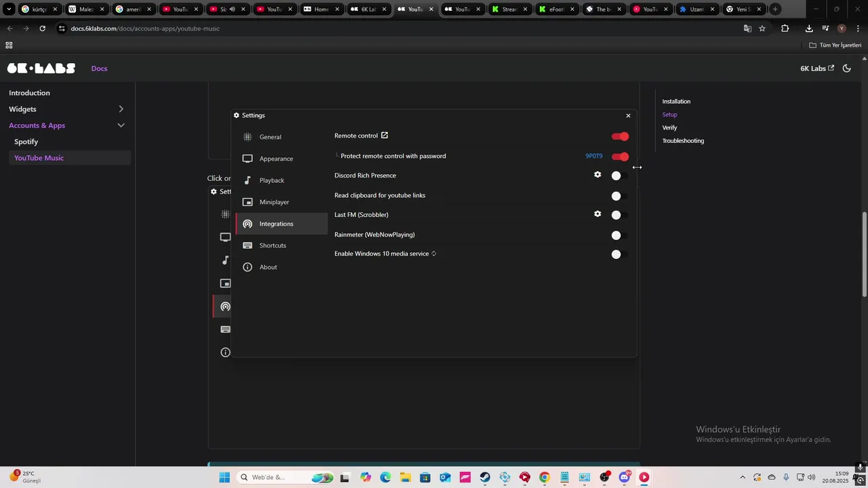This screenshot has width=868, height=488.
Task: Open the Windows Start menu
Action: tap(224, 477)
